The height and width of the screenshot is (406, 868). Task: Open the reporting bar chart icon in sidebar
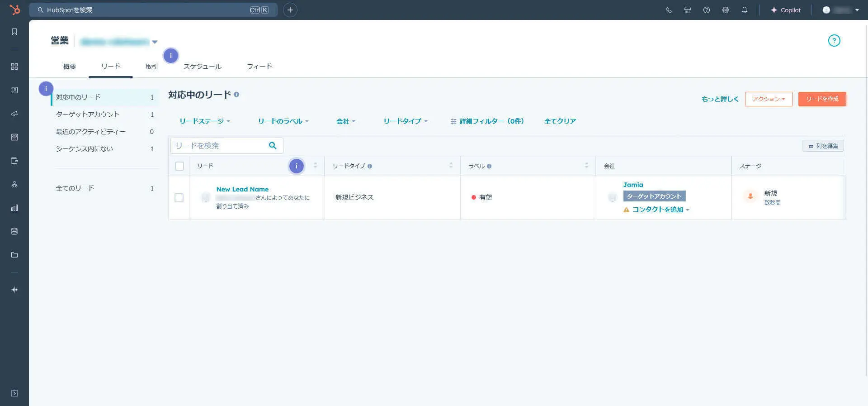tap(14, 208)
